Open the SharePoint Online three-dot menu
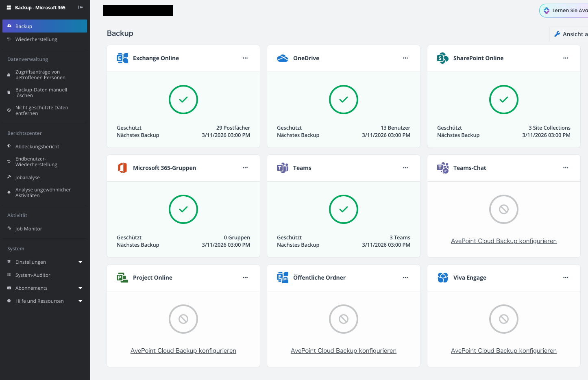This screenshot has width=588, height=380. coord(566,58)
